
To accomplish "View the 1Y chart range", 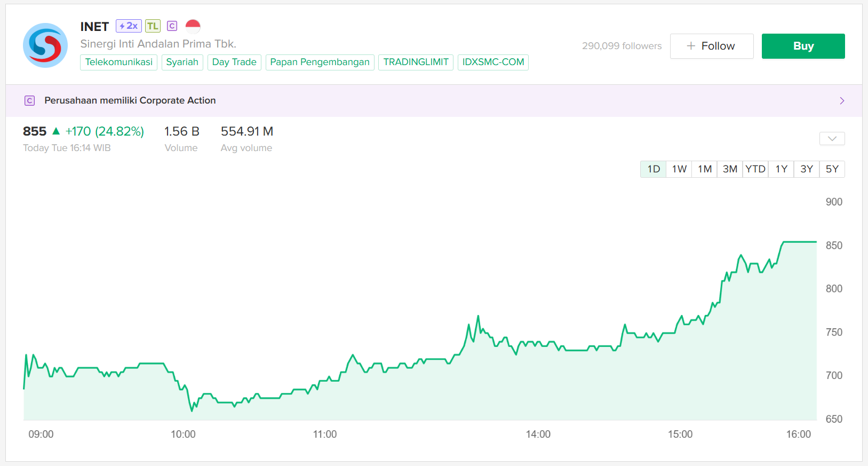I will tap(781, 169).
